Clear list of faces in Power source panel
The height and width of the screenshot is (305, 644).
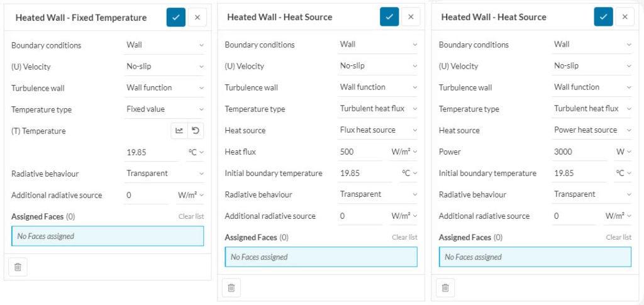[x=618, y=237]
